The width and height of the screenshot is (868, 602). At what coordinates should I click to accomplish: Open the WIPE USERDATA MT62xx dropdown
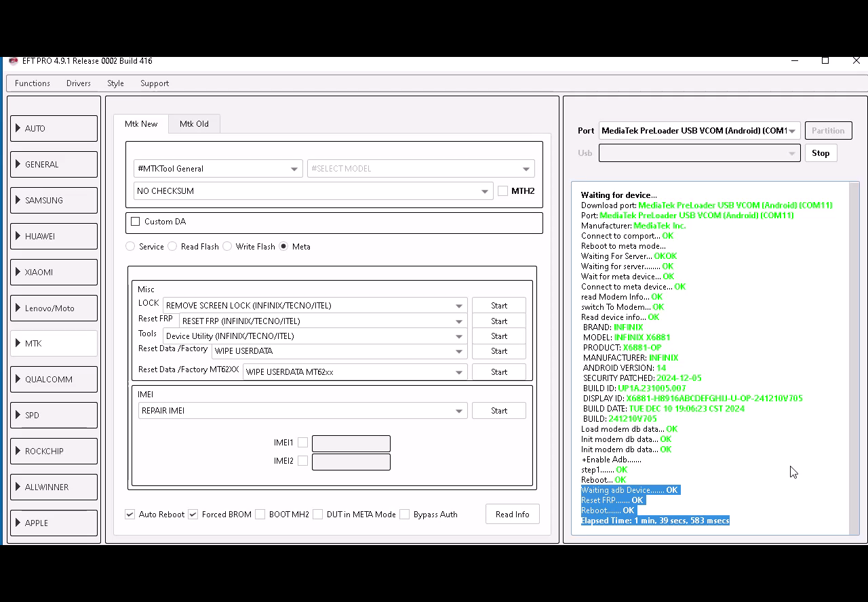pos(355,372)
